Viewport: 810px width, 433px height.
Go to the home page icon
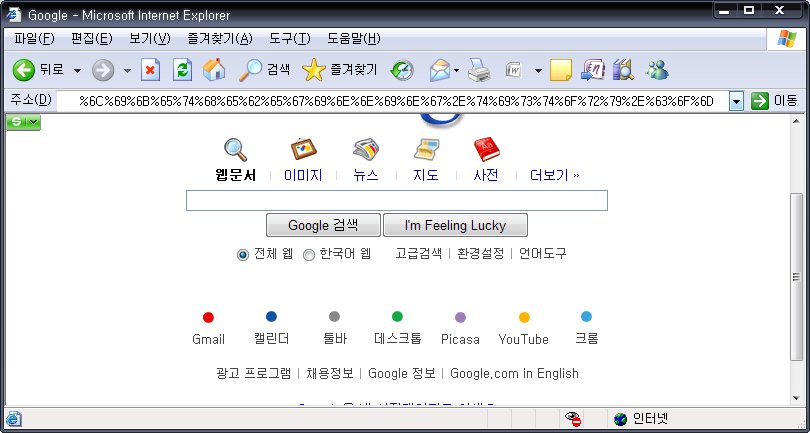[214, 70]
